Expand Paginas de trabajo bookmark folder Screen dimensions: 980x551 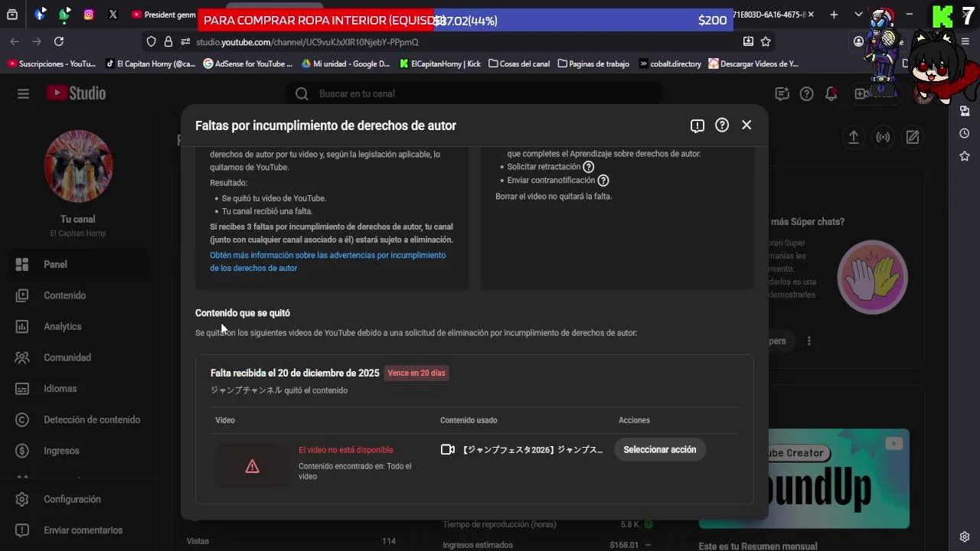[x=594, y=64]
